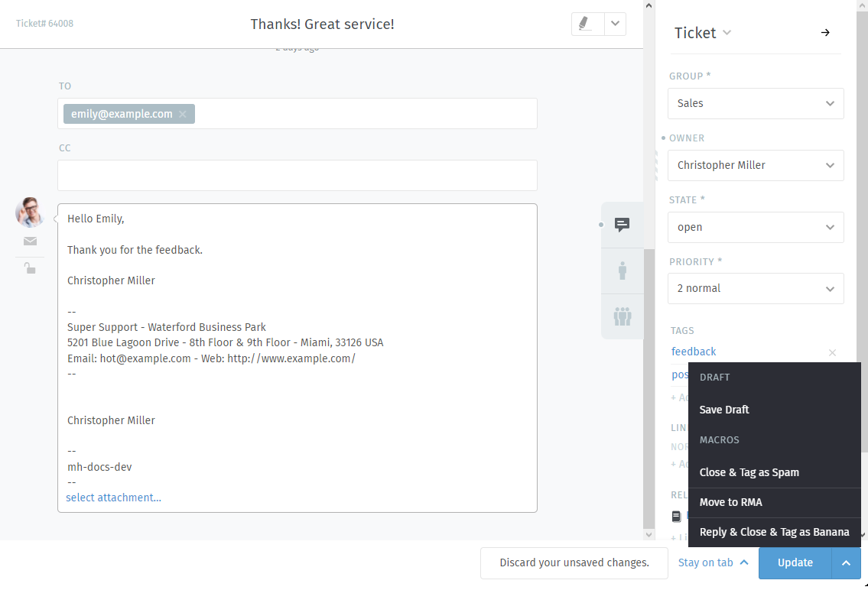Click the email channel icon beside the article
This screenshot has width=868, height=590.
(30, 241)
